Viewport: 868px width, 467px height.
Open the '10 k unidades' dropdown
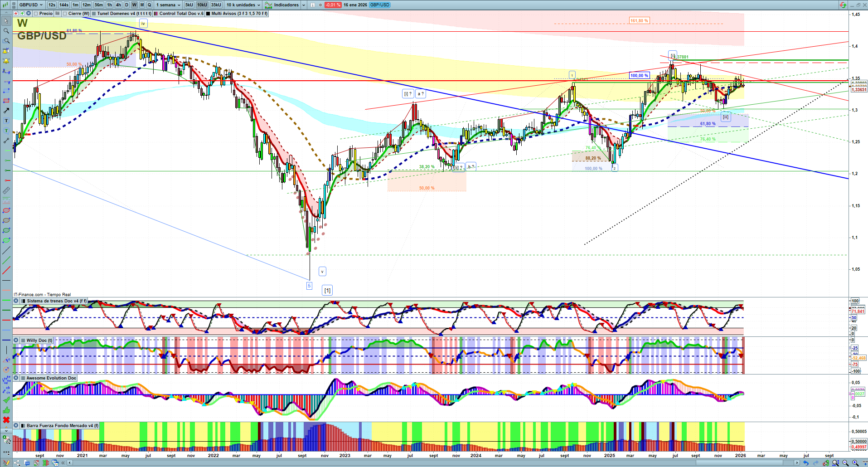click(x=243, y=5)
